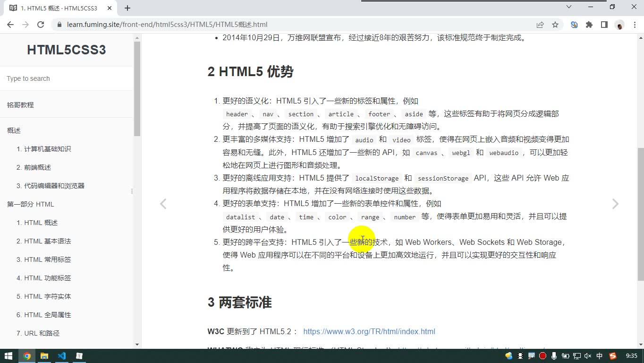Open the notepad app in taskbar

79,356
